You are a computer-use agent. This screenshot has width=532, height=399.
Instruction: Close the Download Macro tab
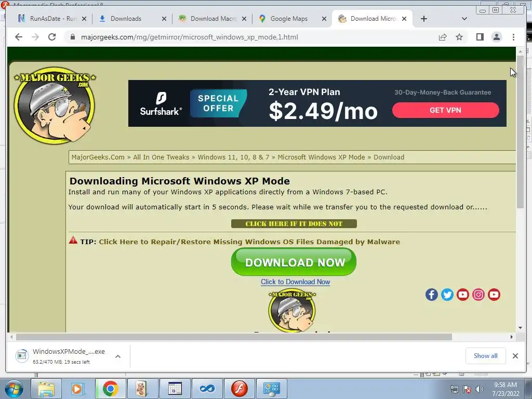pos(244,19)
